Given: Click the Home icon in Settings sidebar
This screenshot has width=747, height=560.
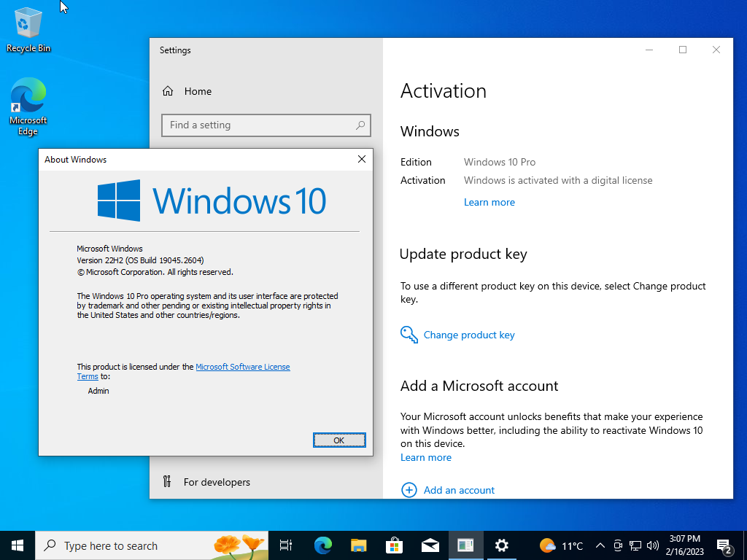Looking at the screenshot, I should coord(168,91).
